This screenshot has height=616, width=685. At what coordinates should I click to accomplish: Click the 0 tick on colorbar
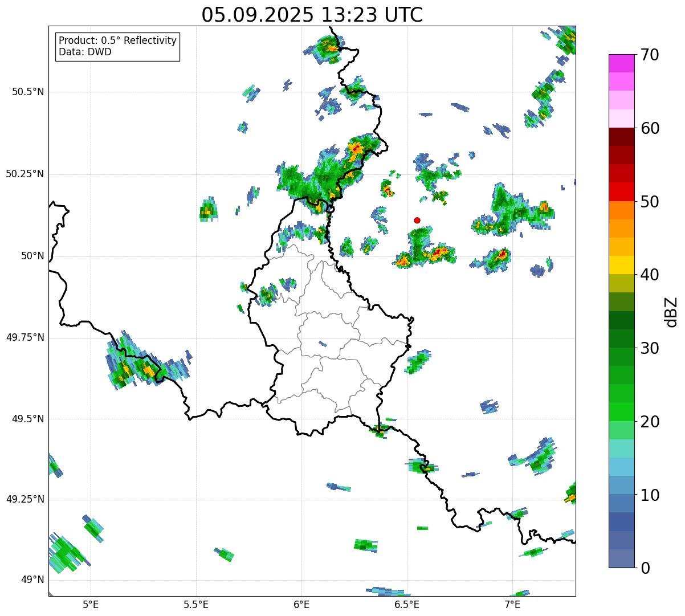pos(645,568)
